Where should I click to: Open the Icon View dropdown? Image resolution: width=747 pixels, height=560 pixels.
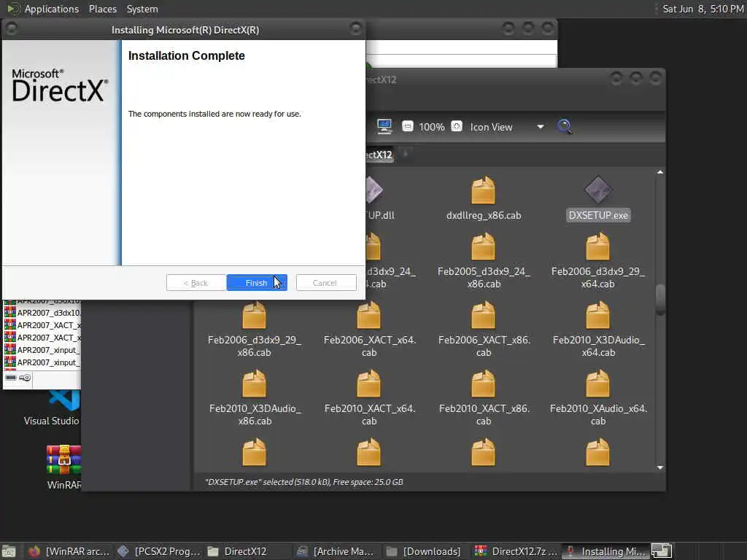[x=507, y=127]
